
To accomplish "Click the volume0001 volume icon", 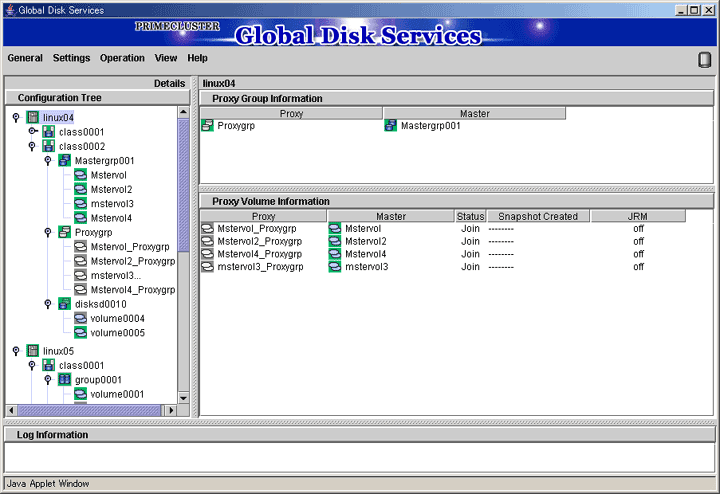I will 80,394.
